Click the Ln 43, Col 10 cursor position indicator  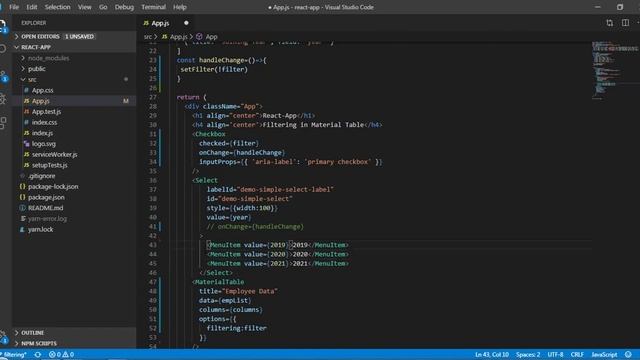click(492, 354)
